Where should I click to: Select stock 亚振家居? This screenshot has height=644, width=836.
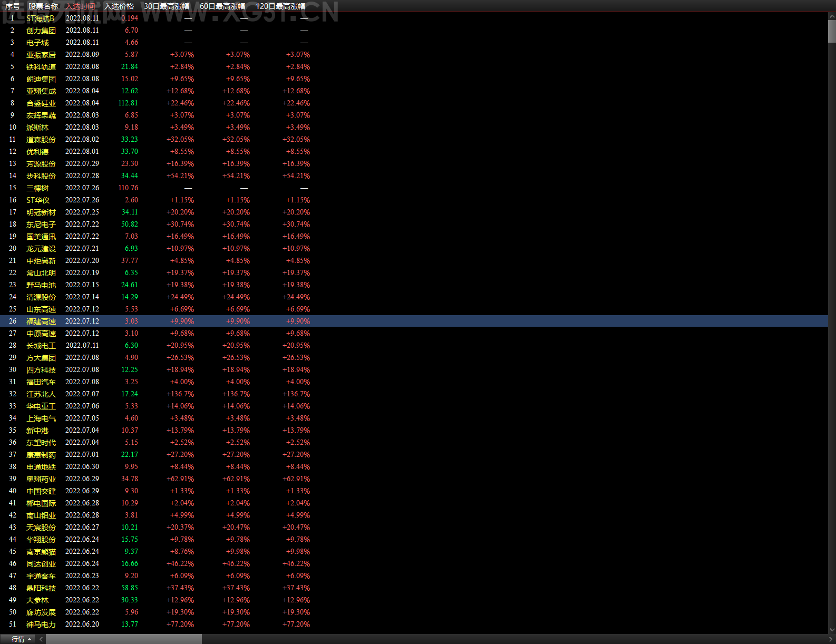pyautogui.click(x=41, y=55)
